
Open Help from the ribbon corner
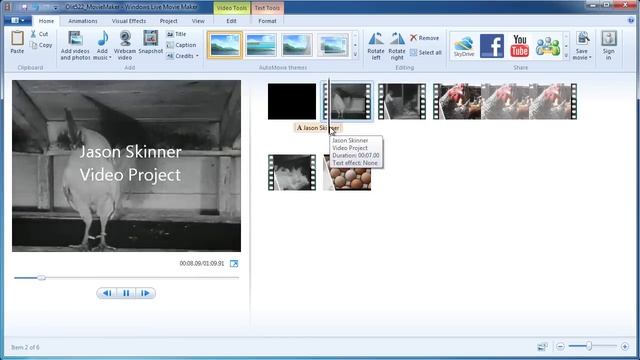pyautogui.click(x=631, y=20)
